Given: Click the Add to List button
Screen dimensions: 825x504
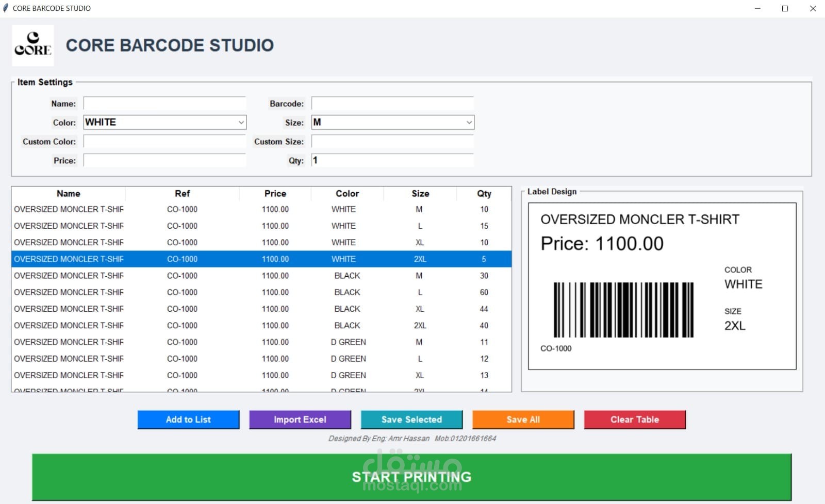Looking at the screenshot, I should 188,419.
